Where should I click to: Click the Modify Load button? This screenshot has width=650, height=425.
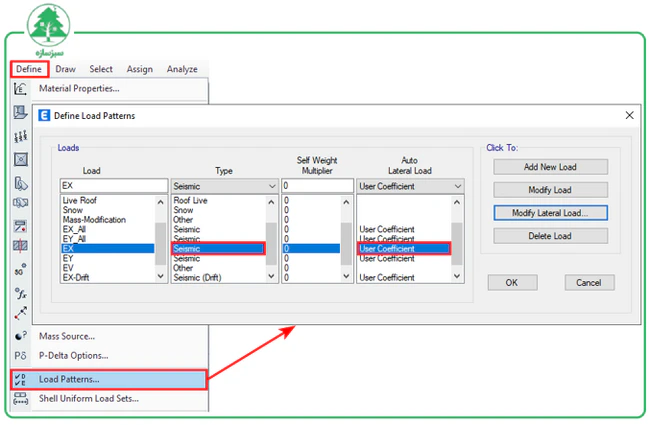(550, 190)
